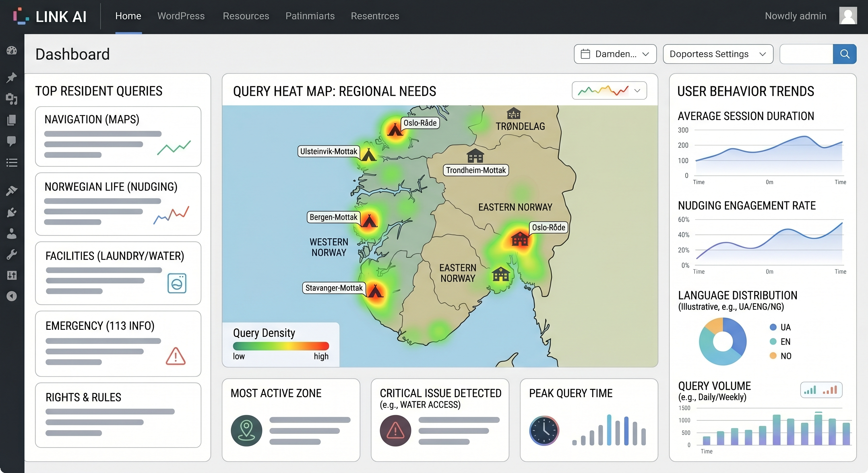Click the alert icon in Critical Issue Detected
Image resolution: width=868 pixels, height=473 pixels.
pos(395,431)
